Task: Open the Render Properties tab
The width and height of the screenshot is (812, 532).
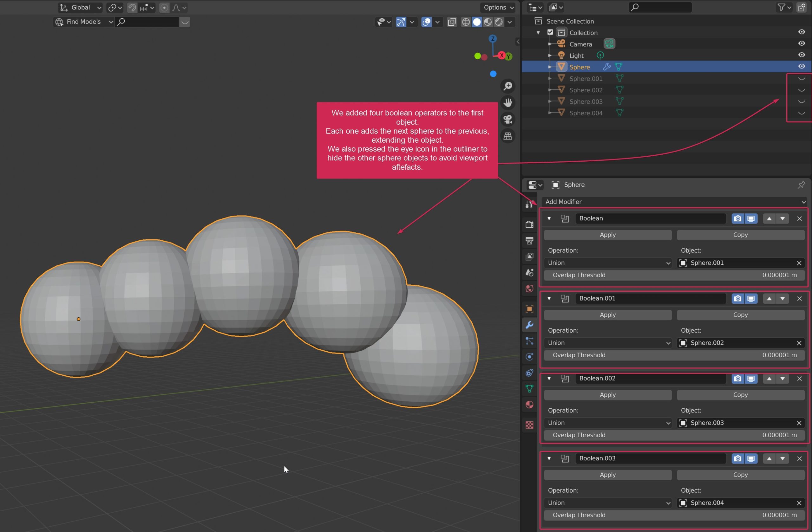Action: tap(529, 224)
